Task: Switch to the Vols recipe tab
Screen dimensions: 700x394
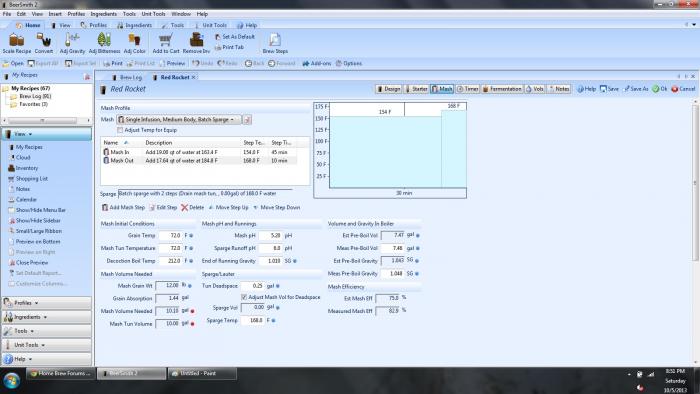Action: tap(535, 89)
